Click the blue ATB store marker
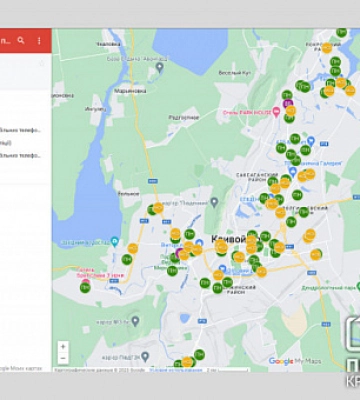The width and height of the screenshot is (360, 400). tap(311, 141)
